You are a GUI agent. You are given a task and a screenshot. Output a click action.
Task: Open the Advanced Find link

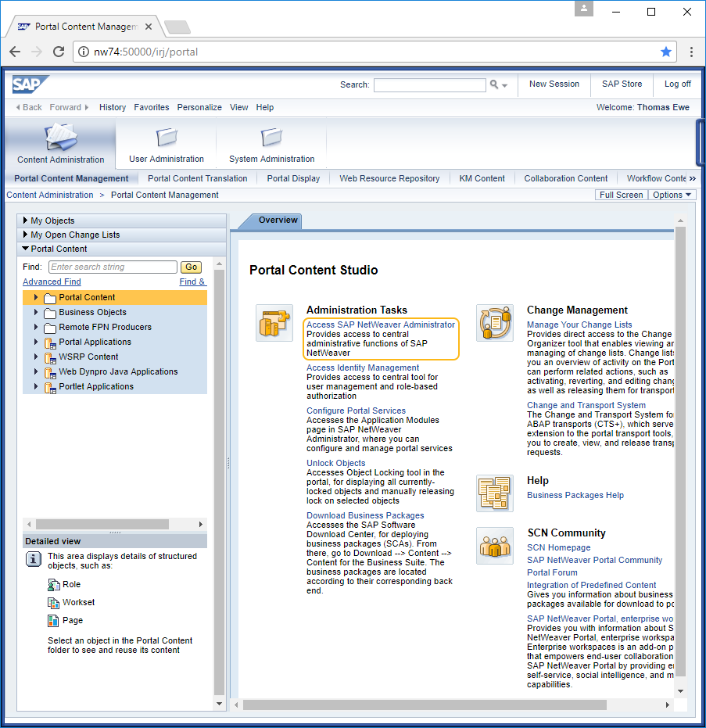coord(52,282)
